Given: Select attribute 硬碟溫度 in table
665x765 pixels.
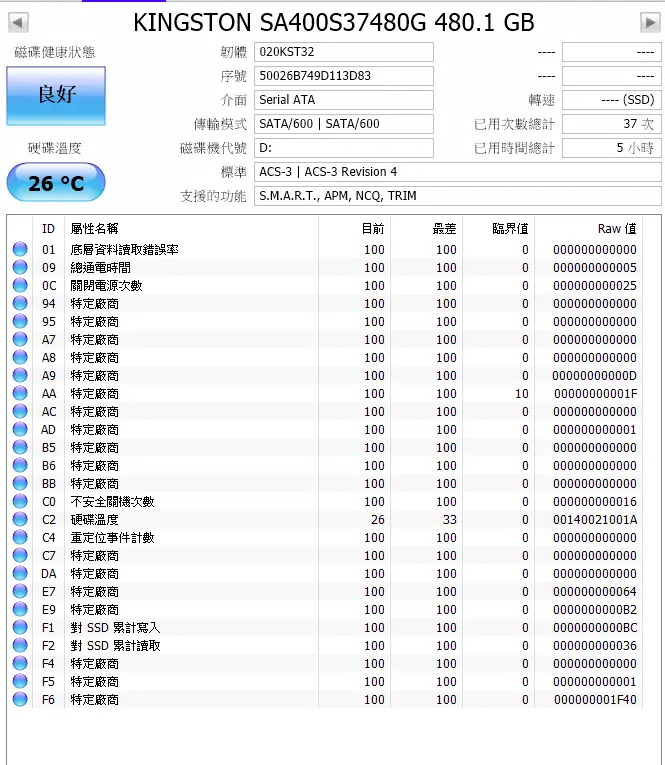Looking at the screenshot, I should click(95, 520).
